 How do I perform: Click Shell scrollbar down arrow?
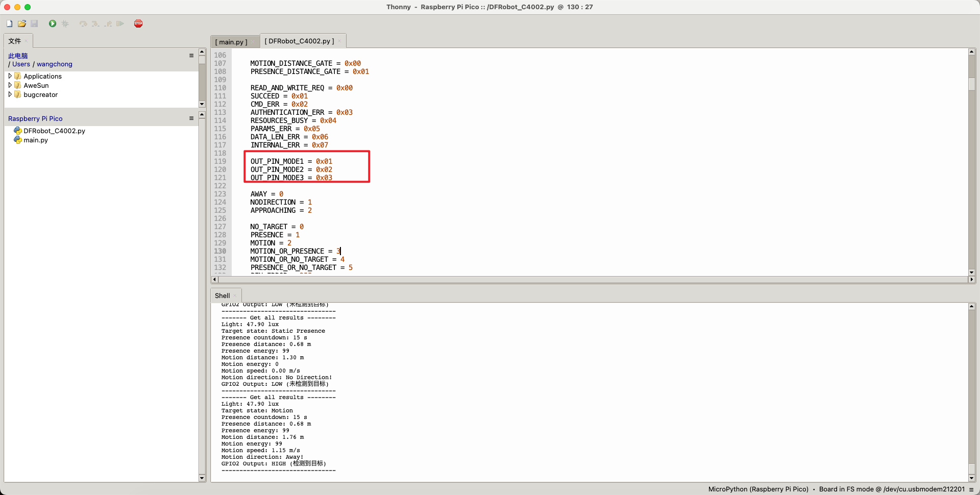click(x=972, y=478)
